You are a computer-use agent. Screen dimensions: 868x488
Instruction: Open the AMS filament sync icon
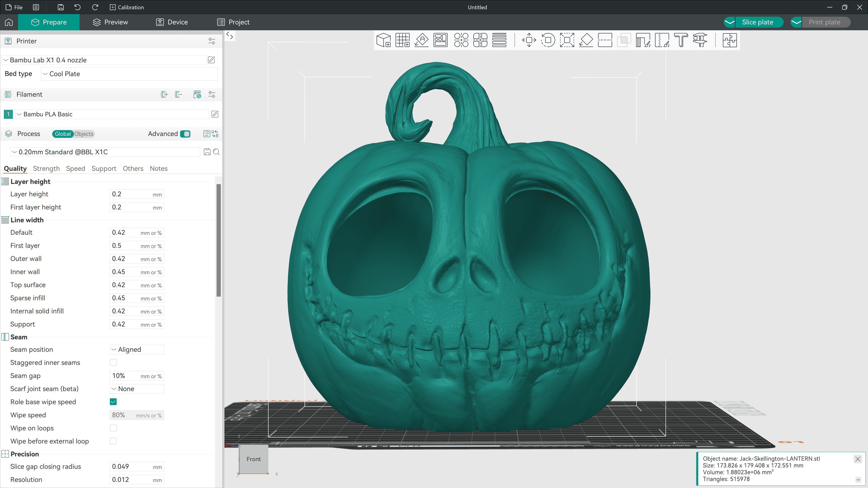tap(197, 95)
